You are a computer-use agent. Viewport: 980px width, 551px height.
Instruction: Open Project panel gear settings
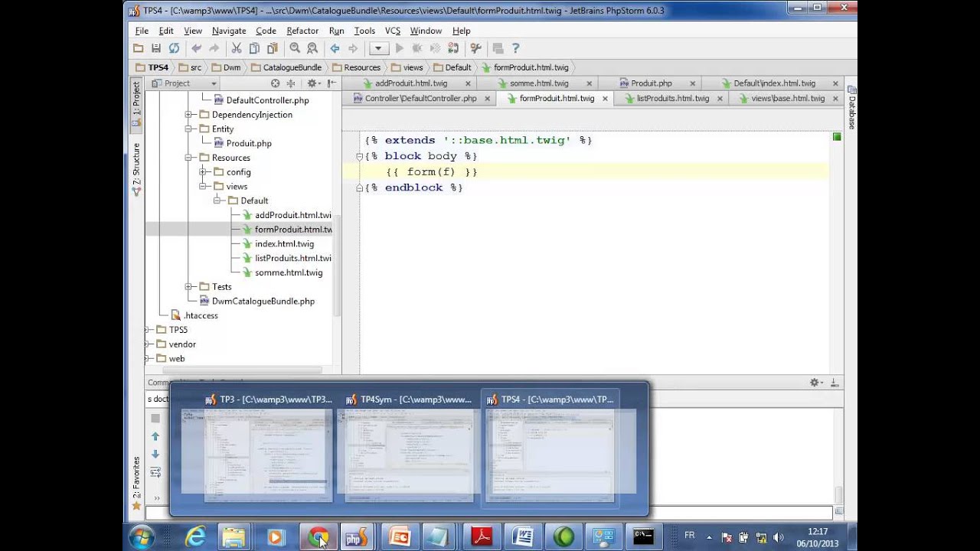coord(312,83)
